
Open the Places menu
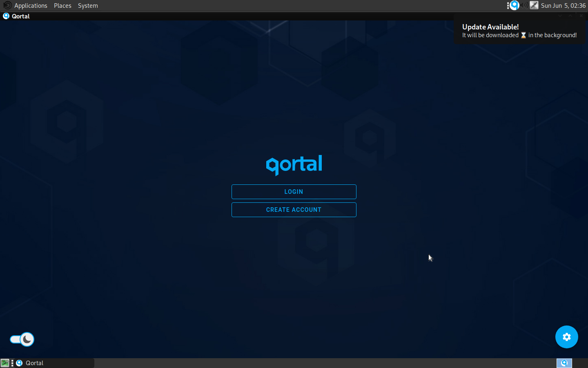(x=62, y=6)
